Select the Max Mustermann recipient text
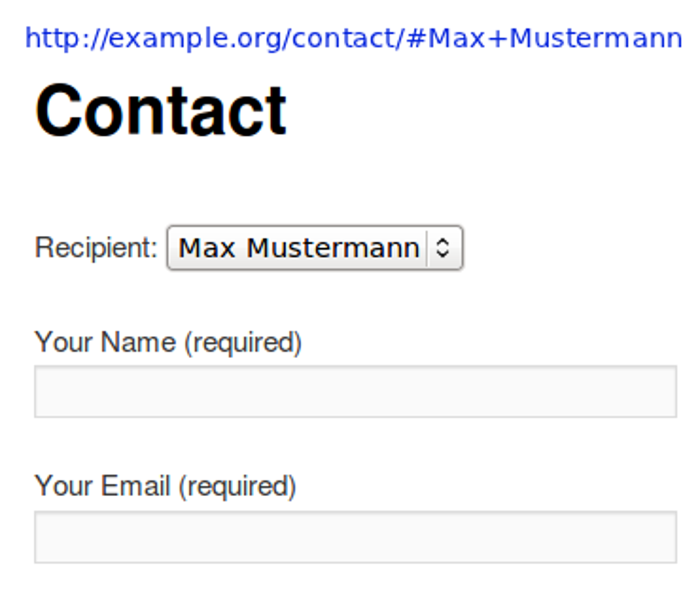 pyautogui.click(x=299, y=248)
